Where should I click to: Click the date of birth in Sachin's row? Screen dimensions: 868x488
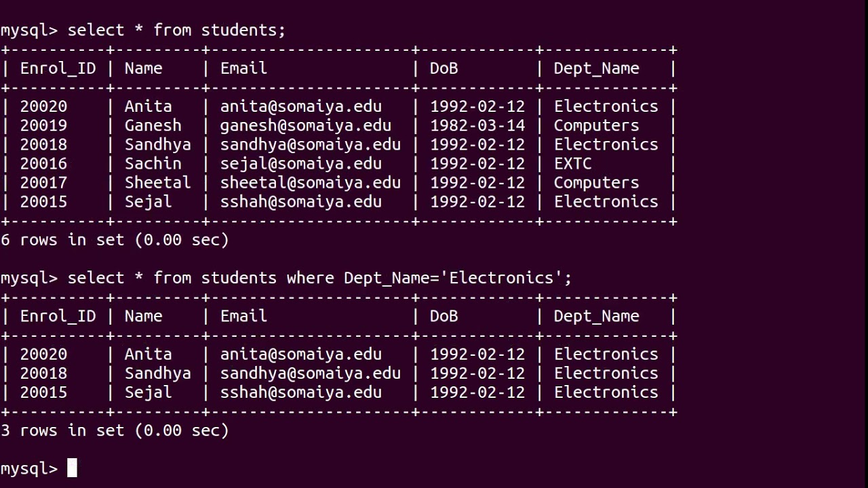tap(477, 164)
